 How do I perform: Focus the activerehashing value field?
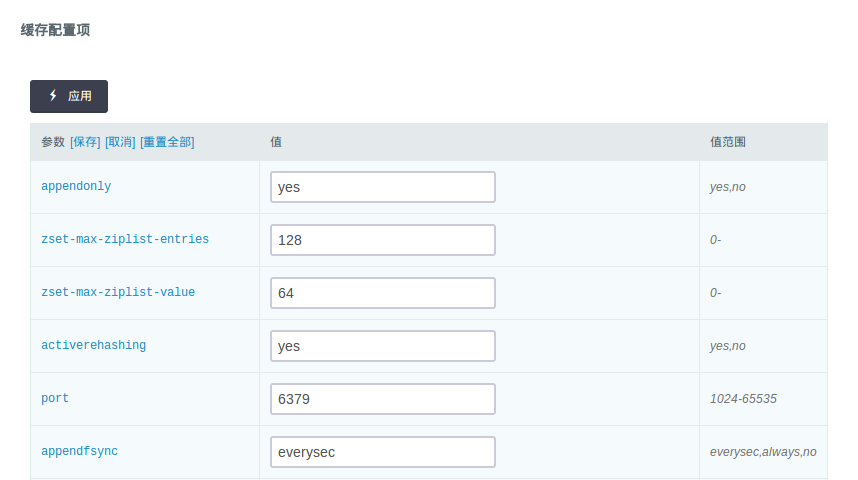(x=383, y=346)
